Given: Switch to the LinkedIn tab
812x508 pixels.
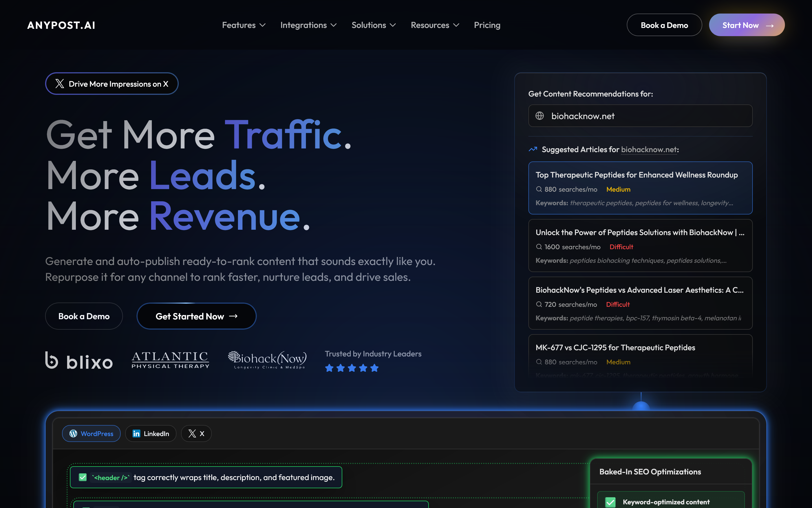Looking at the screenshot, I should tap(151, 434).
